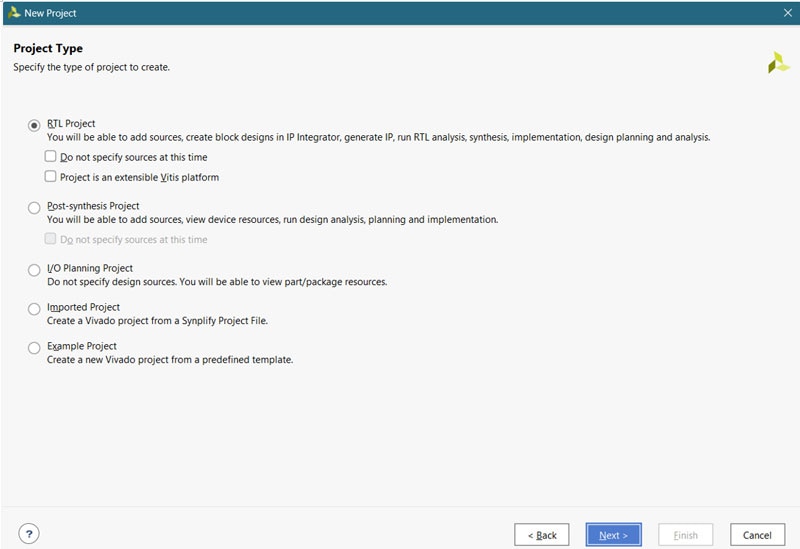The image size is (800, 549).
Task: Enable 'Do not specify sources' under RTL Project
Action: [x=51, y=157]
